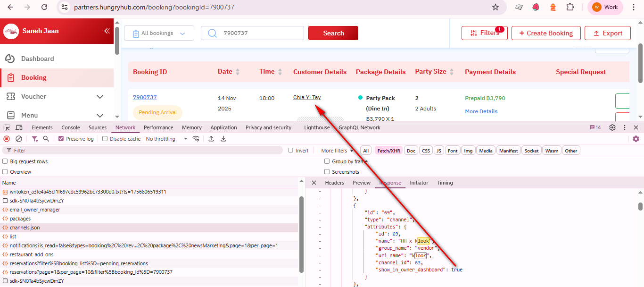This screenshot has height=287, width=644.
Task: Open the No throttling dropdown
Action: 166,139
